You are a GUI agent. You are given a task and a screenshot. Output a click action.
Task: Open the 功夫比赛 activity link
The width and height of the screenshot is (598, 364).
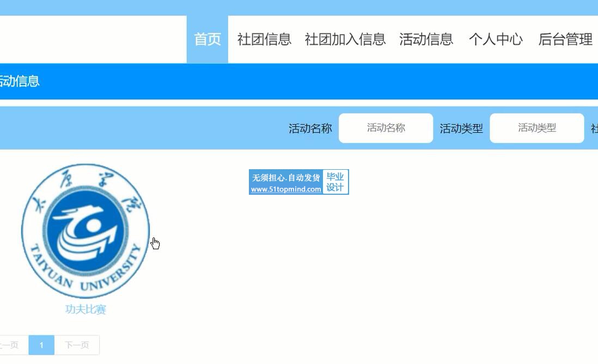click(x=86, y=309)
